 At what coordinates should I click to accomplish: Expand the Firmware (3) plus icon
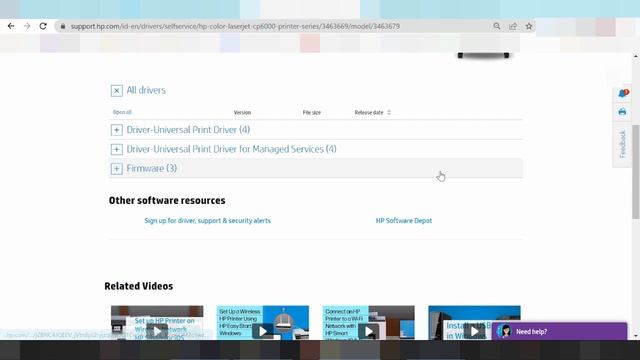(x=116, y=169)
